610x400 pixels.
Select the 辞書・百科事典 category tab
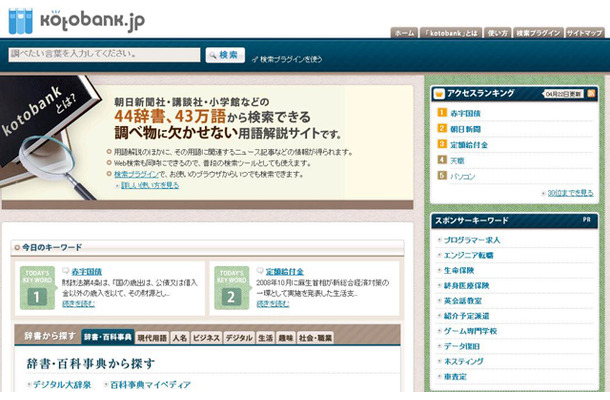[108, 337]
